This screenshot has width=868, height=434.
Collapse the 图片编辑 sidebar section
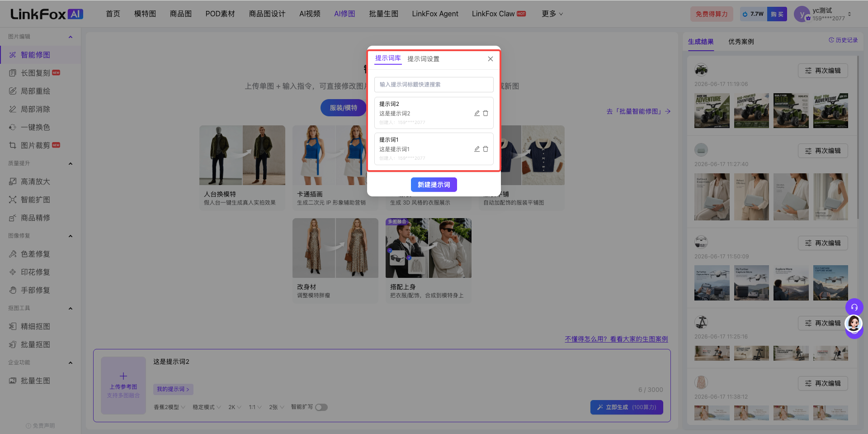(x=71, y=37)
